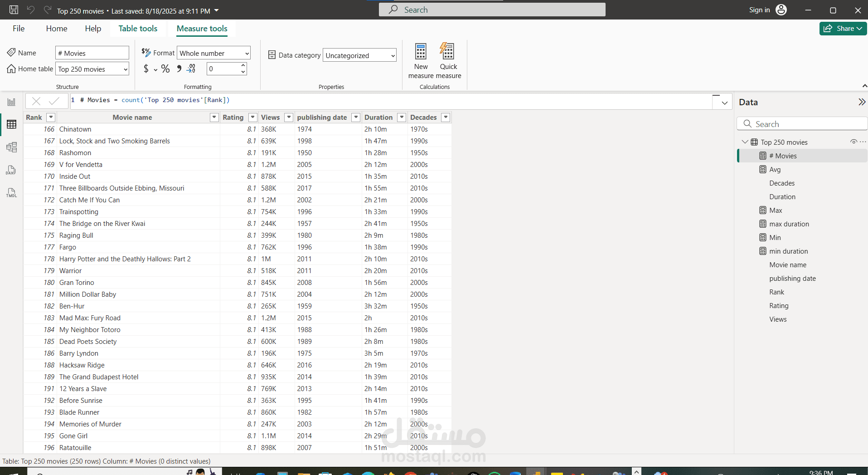Open the publishing date column filter dropdown
This screenshot has width=868, height=475.
[x=356, y=118]
